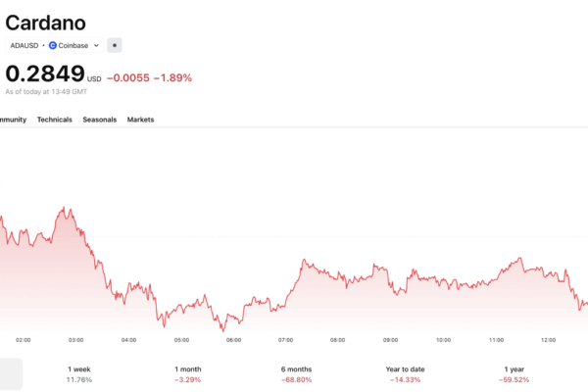Click the Coinbase logo icon
The height and width of the screenshot is (392, 588).
[53, 45]
